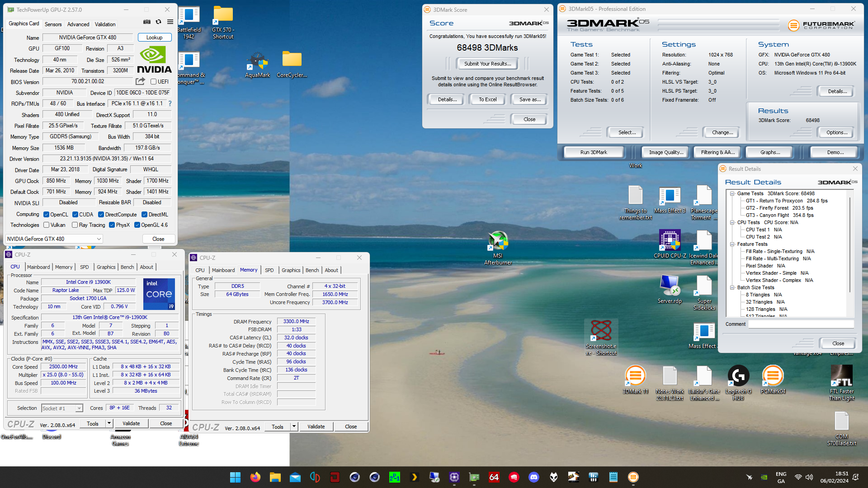
Task: Open the Logitech G HUB desktop icon
Action: [x=738, y=383]
